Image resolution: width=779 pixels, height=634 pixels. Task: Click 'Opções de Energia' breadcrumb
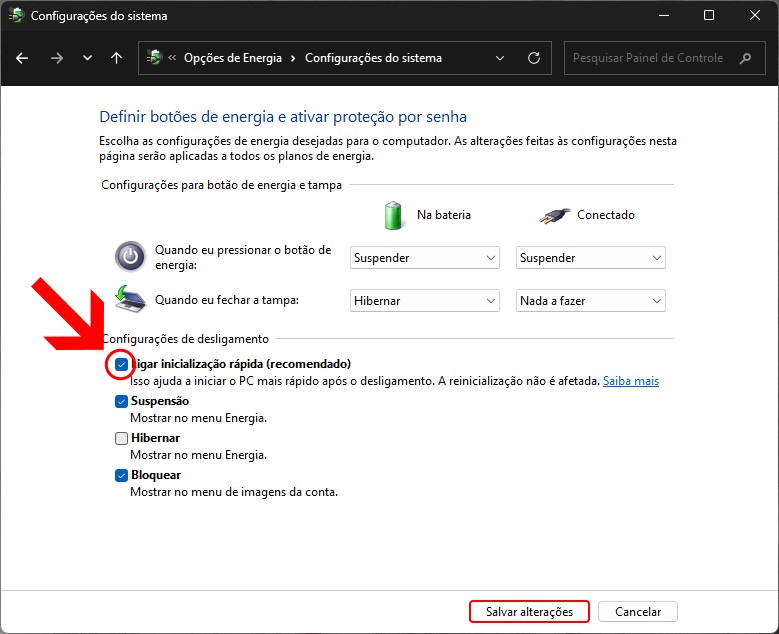pyautogui.click(x=232, y=58)
